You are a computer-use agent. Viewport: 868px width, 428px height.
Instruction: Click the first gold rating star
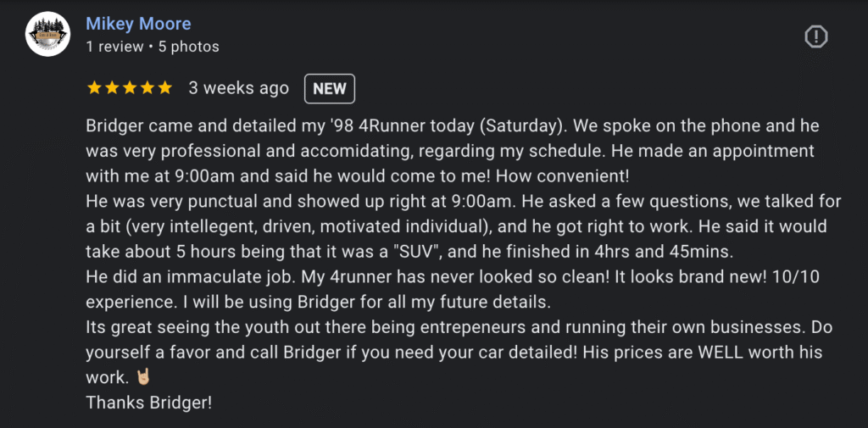point(95,88)
